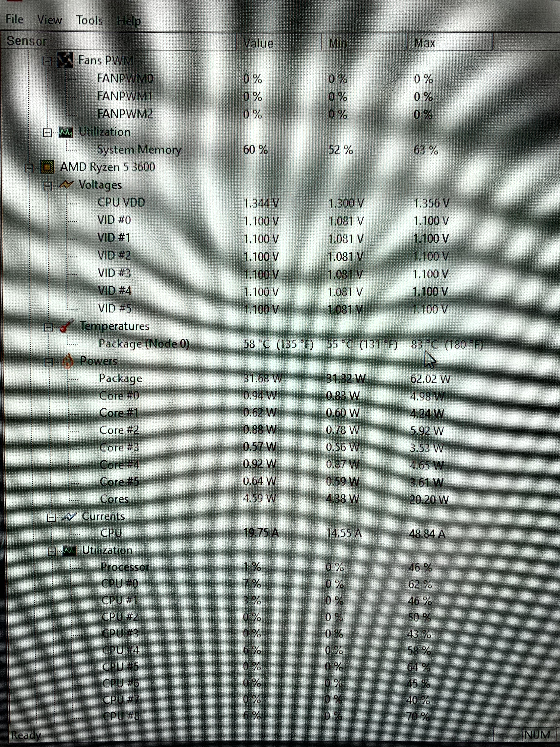Click the Powers flame icon

click(68, 361)
